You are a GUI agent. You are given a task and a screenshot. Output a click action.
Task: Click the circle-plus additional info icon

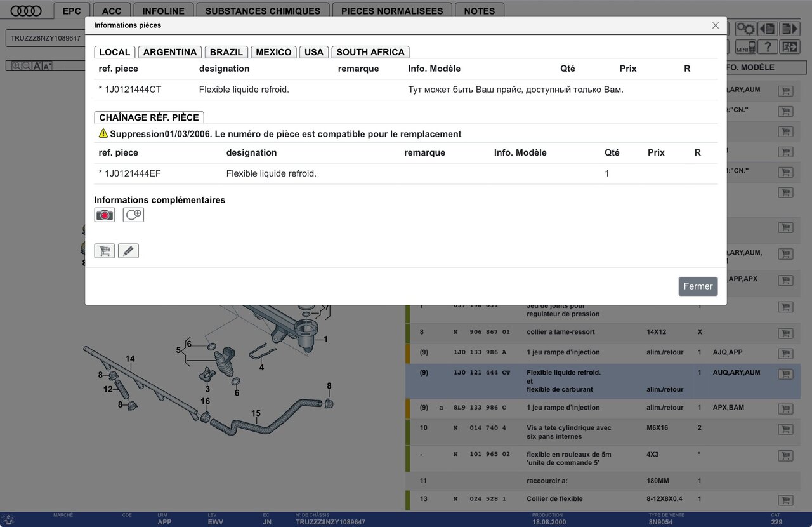[x=133, y=215]
